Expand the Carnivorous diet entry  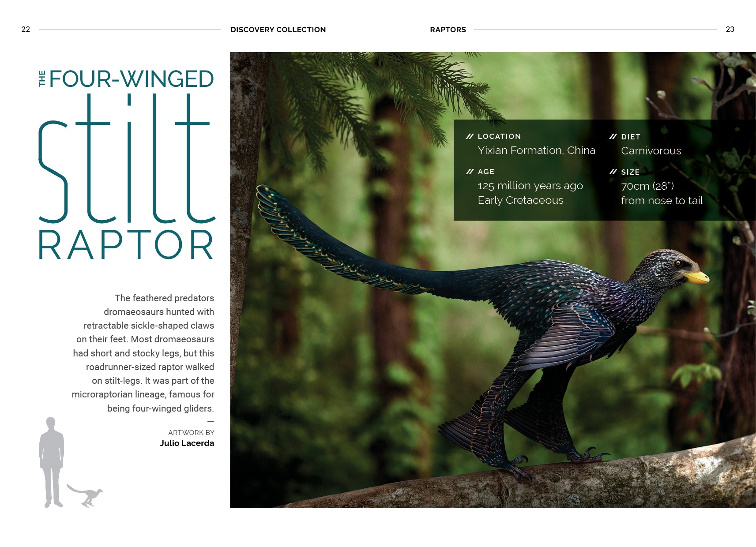point(651,151)
